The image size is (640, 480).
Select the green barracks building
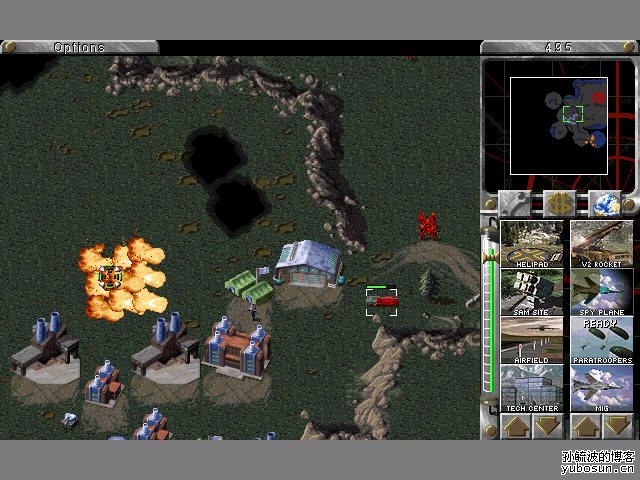pyautogui.click(x=249, y=287)
